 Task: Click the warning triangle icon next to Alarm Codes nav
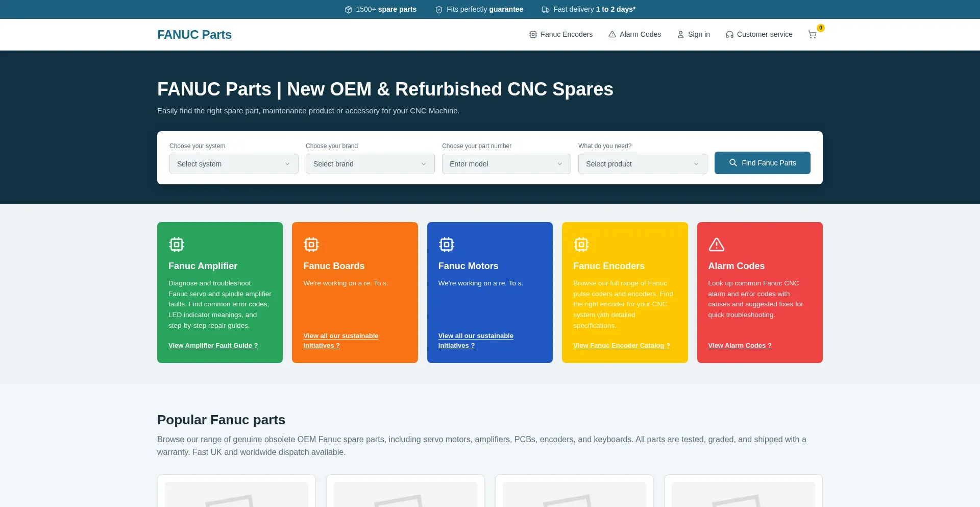pos(612,35)
